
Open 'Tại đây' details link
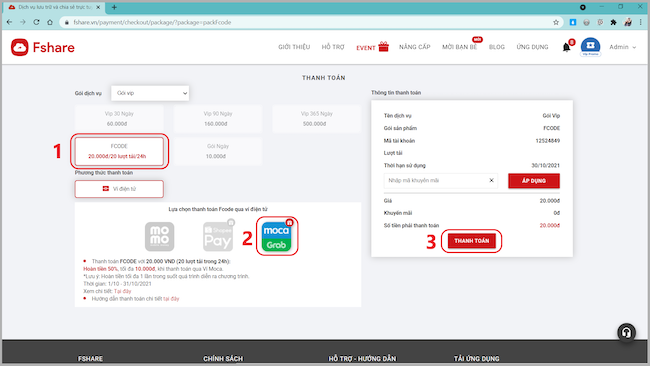[122, 291]
